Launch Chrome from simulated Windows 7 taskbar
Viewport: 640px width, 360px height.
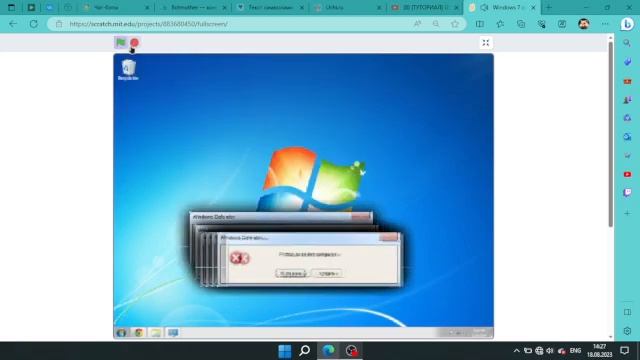139,333
